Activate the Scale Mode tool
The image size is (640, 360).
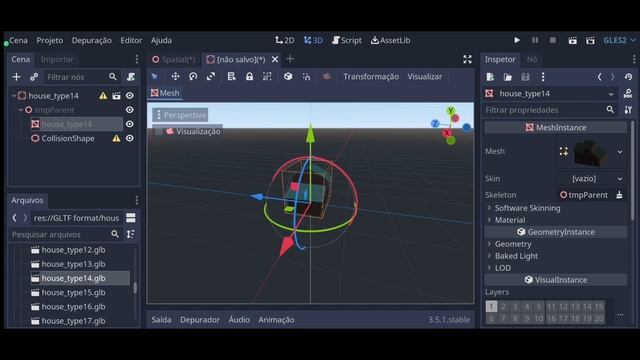(x=211, y=77)
